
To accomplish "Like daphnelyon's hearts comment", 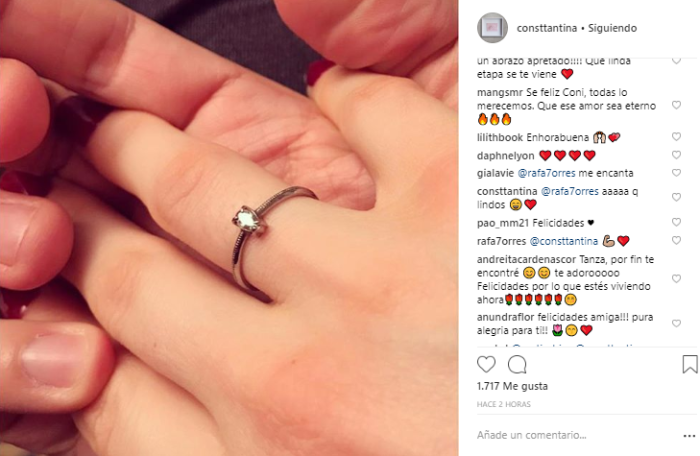I will (676, 155).
